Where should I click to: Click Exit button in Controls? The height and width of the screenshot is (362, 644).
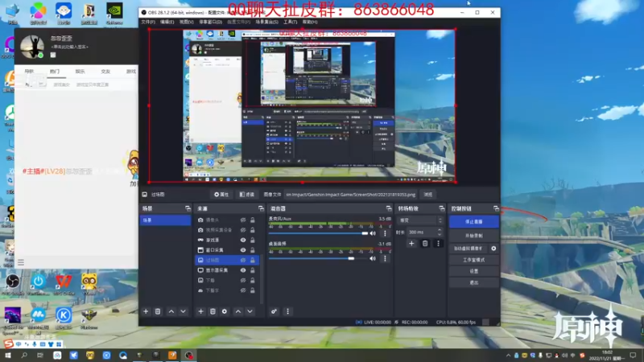[474, 283]
